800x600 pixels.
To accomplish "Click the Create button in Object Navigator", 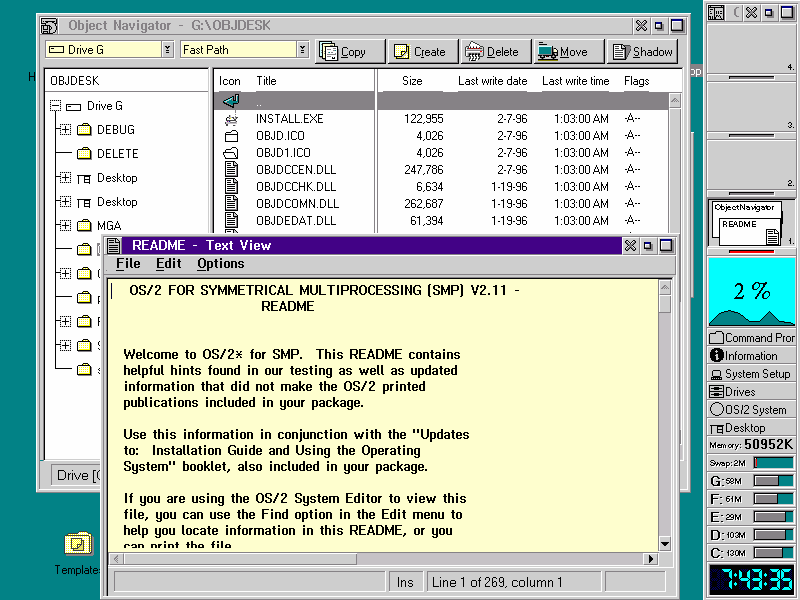I will tap(423, 52).
